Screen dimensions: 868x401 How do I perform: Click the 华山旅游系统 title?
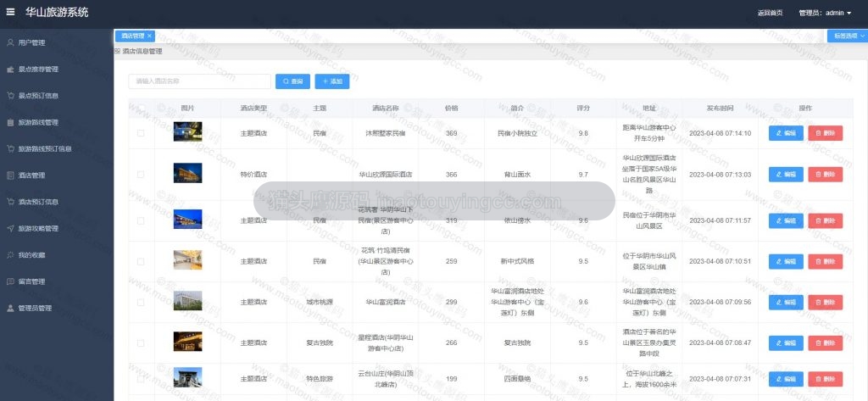pos(57,12)
